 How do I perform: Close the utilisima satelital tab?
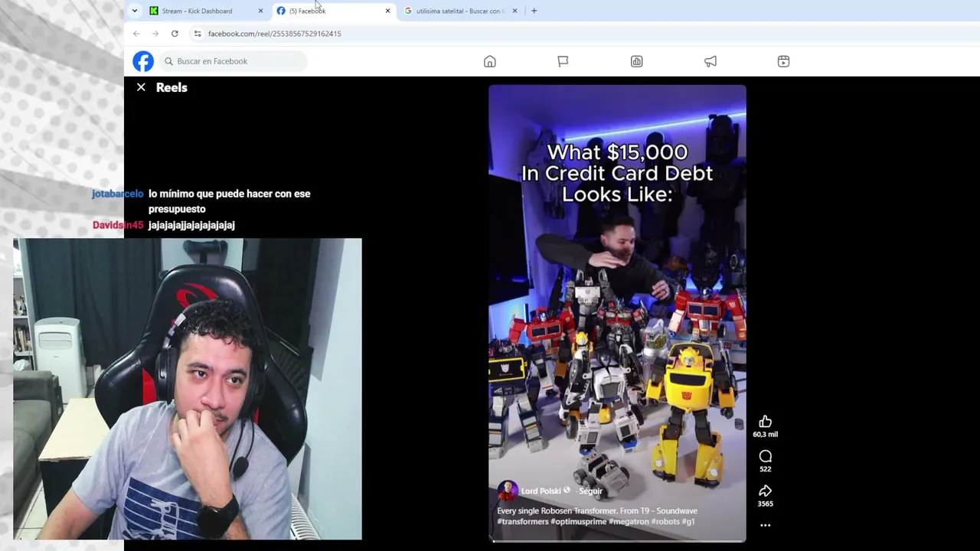[514, 11]
